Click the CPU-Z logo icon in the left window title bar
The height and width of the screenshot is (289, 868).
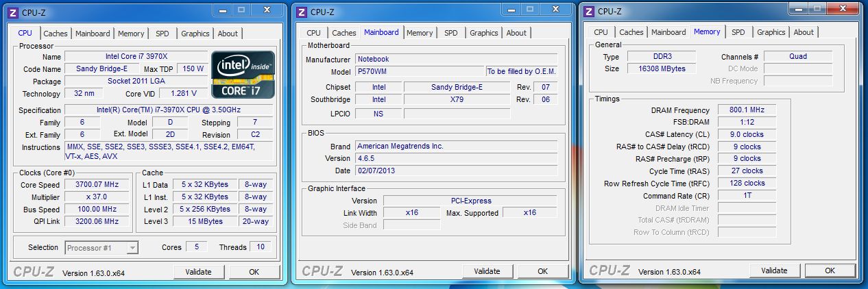click(13, 12)
